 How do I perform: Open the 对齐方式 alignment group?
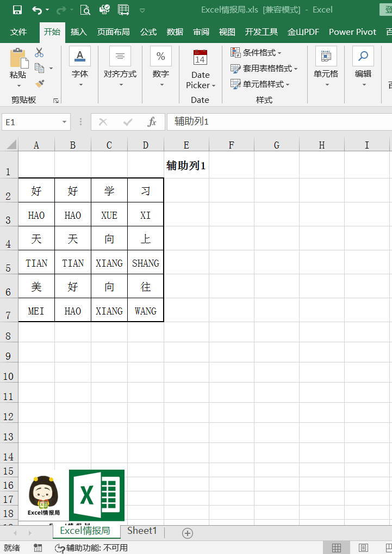pyautogui.click(x=120, y=66)
